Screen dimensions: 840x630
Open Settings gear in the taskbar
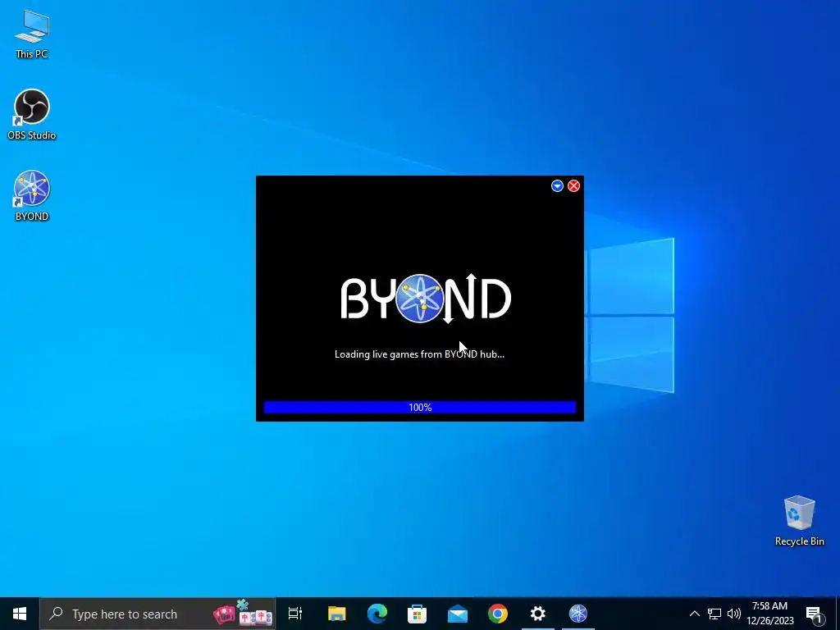pos(538,614)
